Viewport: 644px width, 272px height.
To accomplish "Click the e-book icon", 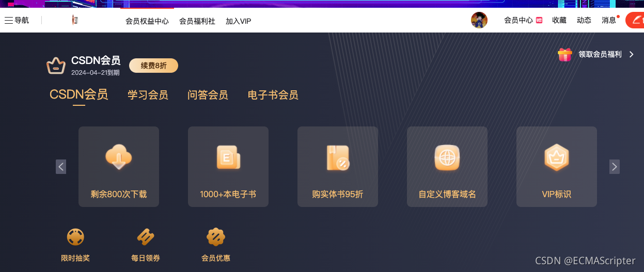I will (228, 157).
